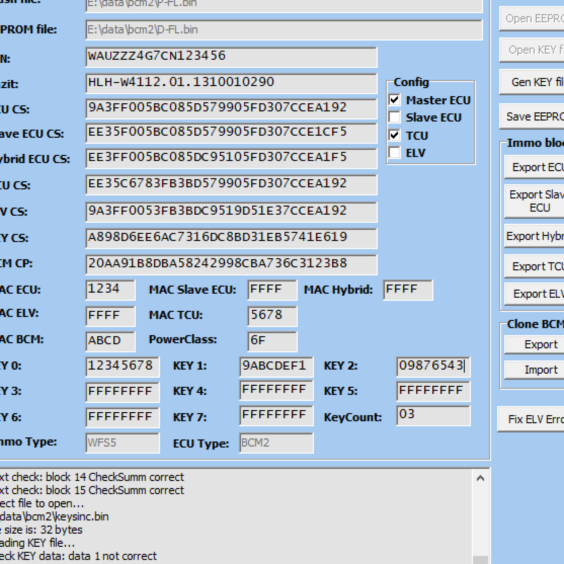Click the MAC TCU field 5678
The image size is (564, 564).
(x=272, y=316)
